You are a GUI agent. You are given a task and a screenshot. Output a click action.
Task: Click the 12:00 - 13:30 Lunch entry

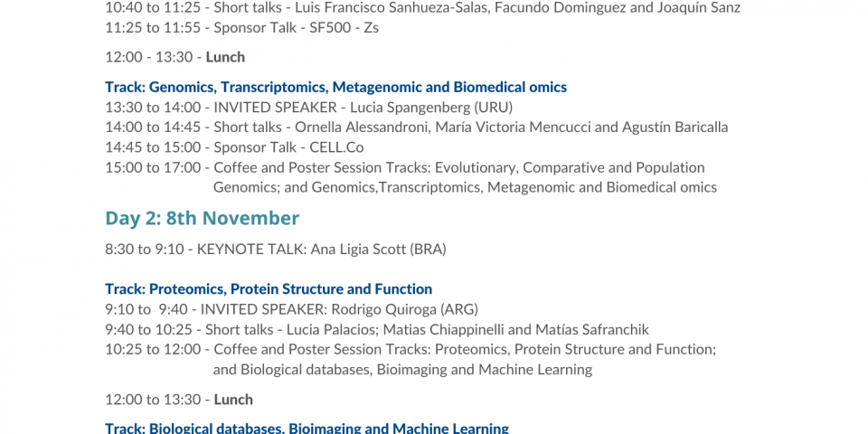coord(175,57)
